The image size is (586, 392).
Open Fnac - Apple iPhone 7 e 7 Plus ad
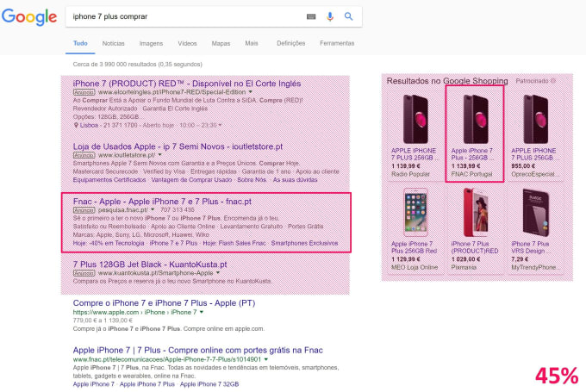coord(162,202)
